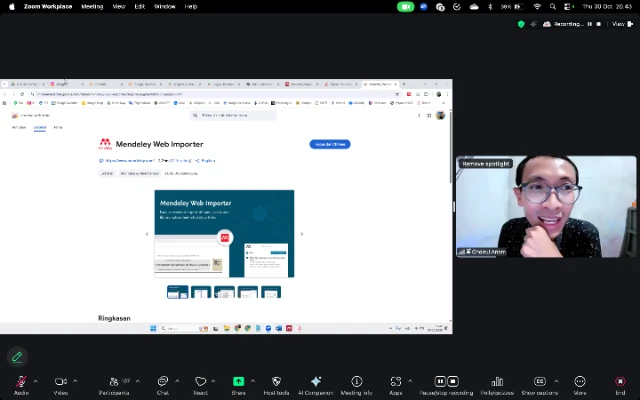Expand the Video options chevron
The image size is (640, 400).
[x=76, y=381]
